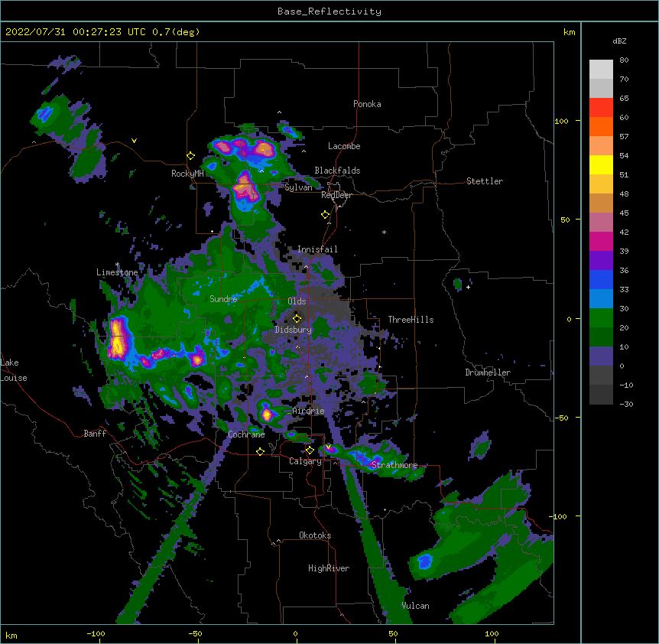
Task: Click the dBZ legend heading
Action: pyautogui.click(x=619, y=41)
